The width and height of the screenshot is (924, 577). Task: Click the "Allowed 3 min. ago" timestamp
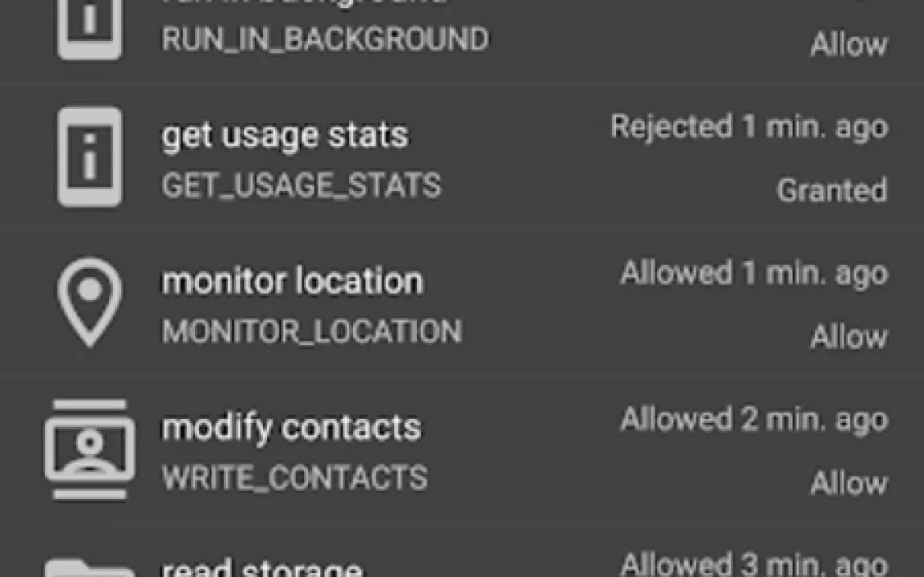(754, 564)
